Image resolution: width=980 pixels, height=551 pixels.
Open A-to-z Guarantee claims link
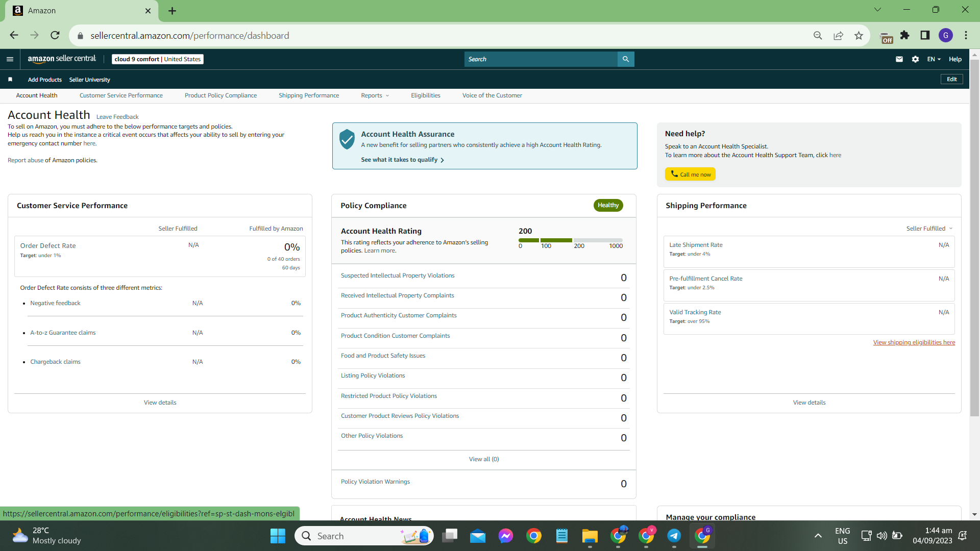(63, 333)
